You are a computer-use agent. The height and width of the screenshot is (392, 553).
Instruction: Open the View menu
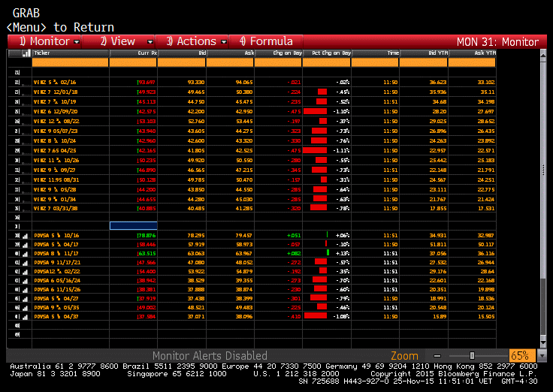coord(118,41)
